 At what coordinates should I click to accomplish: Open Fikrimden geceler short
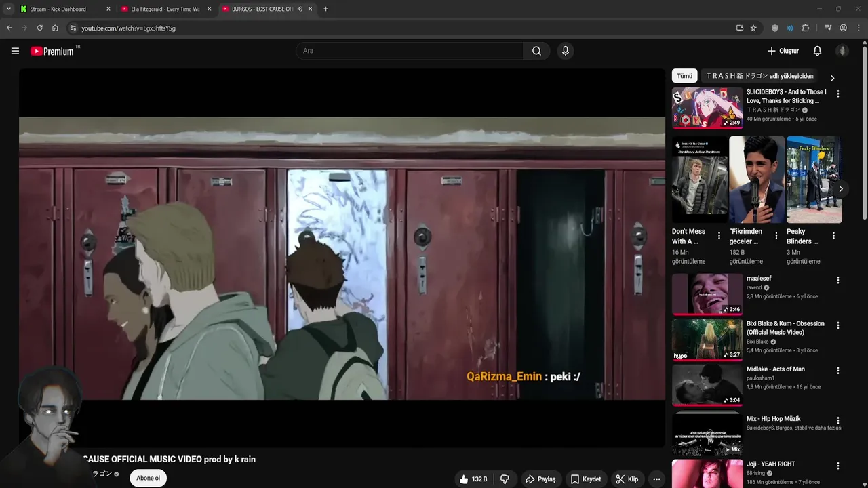click(757, 180)
